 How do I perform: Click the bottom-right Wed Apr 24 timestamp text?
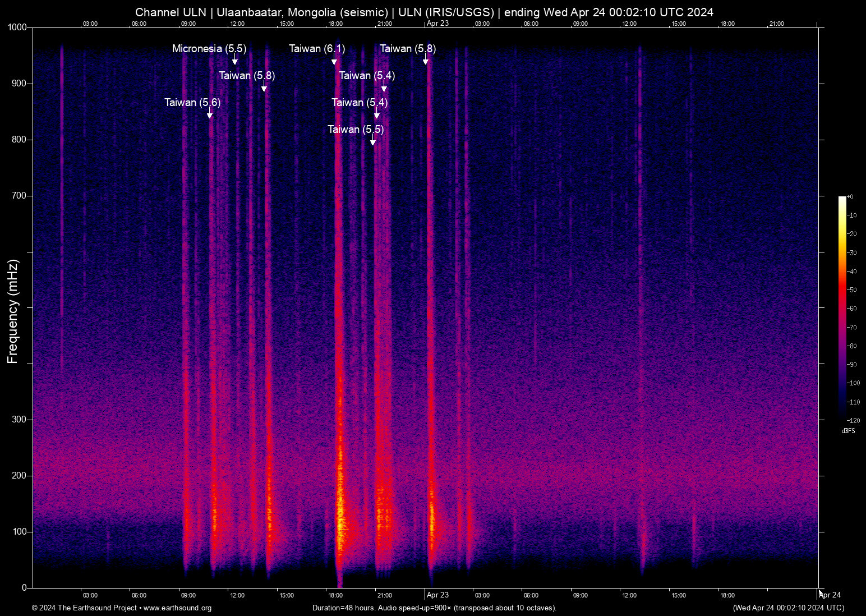[x=788, y=608]
